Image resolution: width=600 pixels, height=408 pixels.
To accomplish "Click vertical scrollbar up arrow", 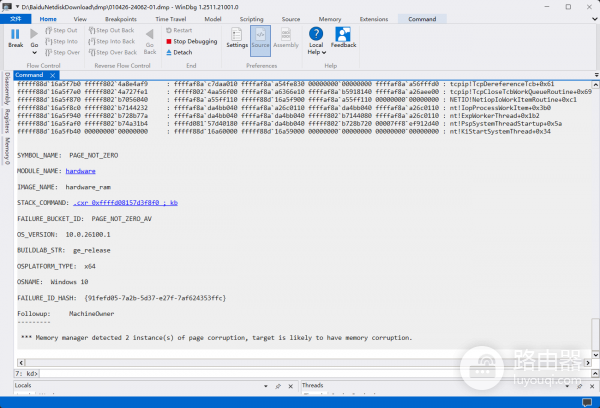I will coord(595,85).
